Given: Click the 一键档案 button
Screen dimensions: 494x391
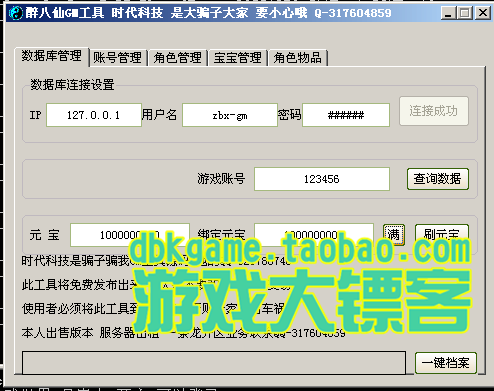Looking at the screenshot, I should click(446, 363).
